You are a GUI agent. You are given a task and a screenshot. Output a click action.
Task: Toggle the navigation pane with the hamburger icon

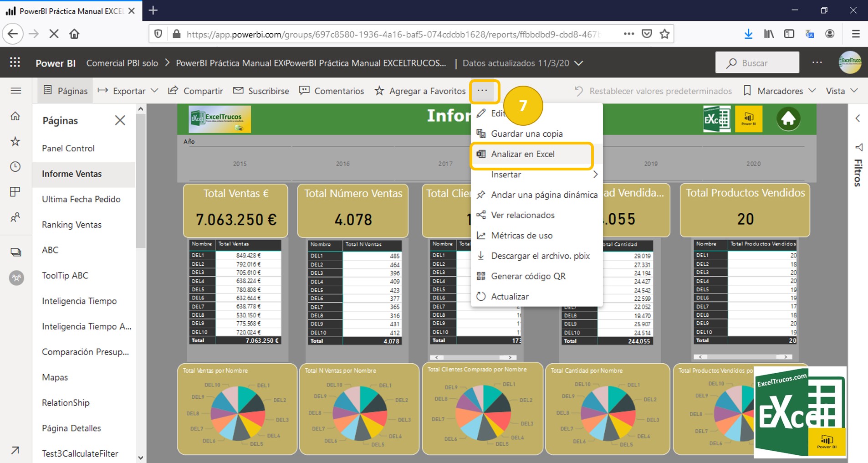pyautogui.click(x=16, y=91)
